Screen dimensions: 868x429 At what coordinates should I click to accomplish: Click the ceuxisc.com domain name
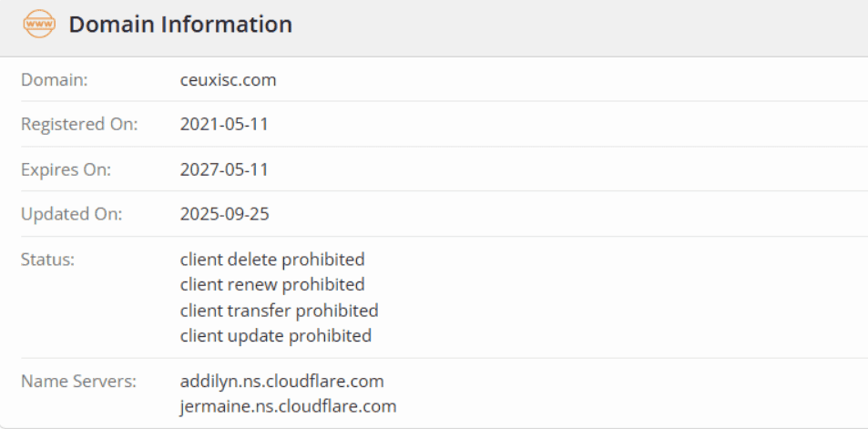pos(228,80)
